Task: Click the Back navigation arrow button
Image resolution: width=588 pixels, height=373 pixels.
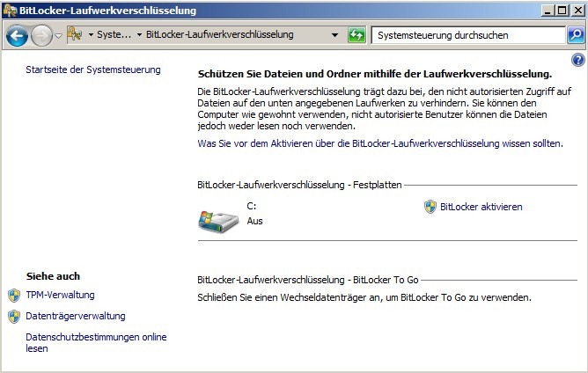Action: (x=17, y=36)
